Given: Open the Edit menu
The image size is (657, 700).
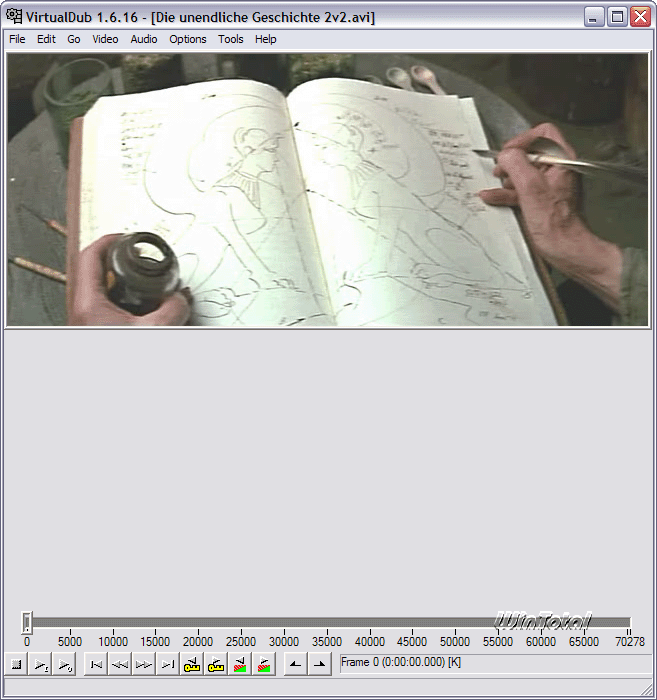Looking at the screenshot, I should [x=46, y=39].
